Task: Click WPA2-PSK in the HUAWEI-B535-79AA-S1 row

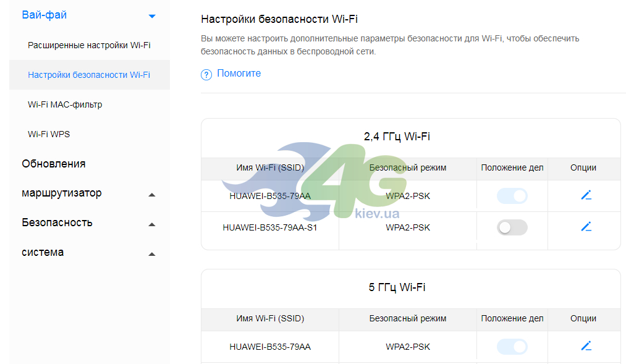Action: (x=408, y=227)
